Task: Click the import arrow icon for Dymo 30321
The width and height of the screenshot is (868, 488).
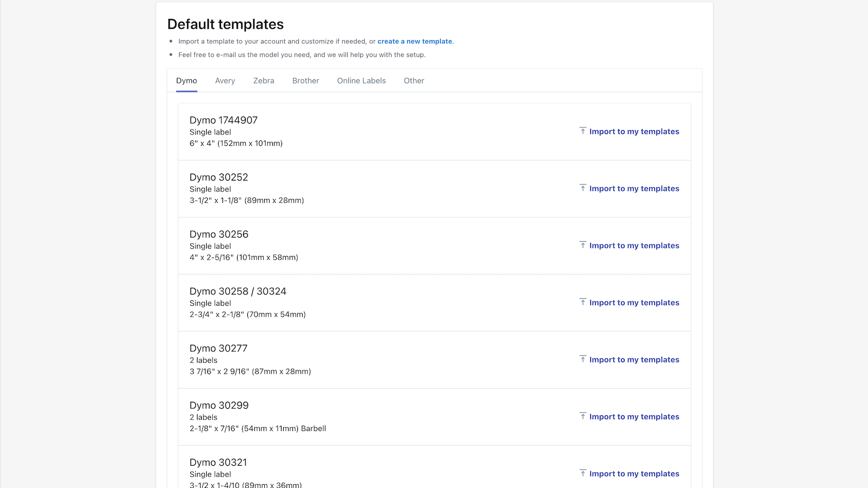Action: (x=583, y=473)
